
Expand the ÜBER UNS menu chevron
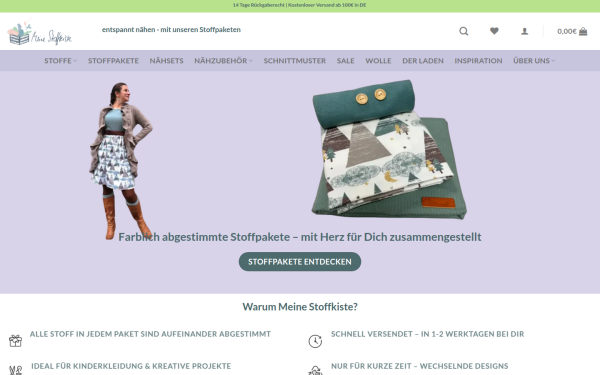pos(553,61)
